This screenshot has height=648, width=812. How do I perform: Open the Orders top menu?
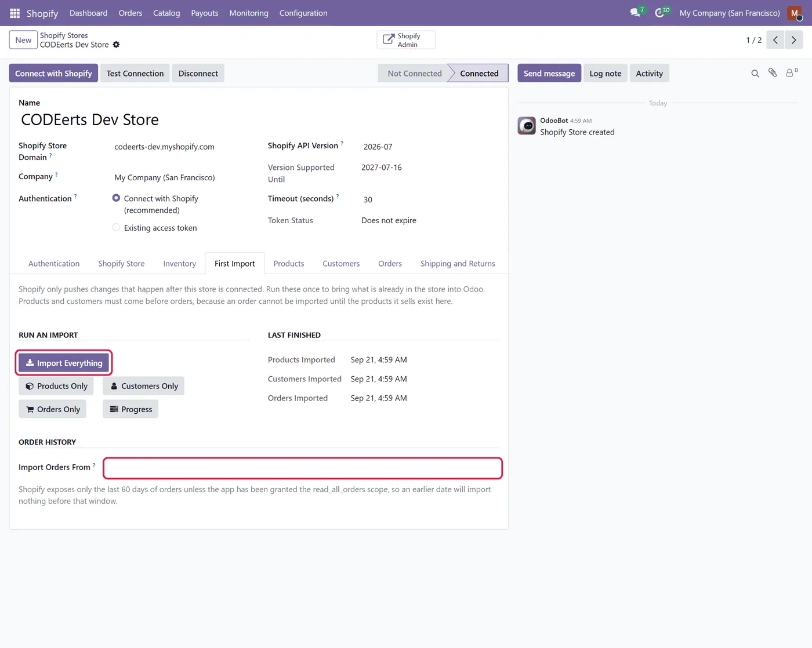tap(130, 13)
